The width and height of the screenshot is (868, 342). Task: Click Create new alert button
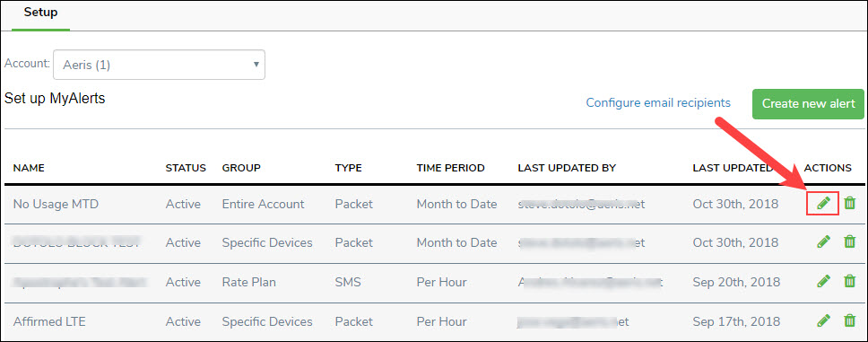(808, 103)
